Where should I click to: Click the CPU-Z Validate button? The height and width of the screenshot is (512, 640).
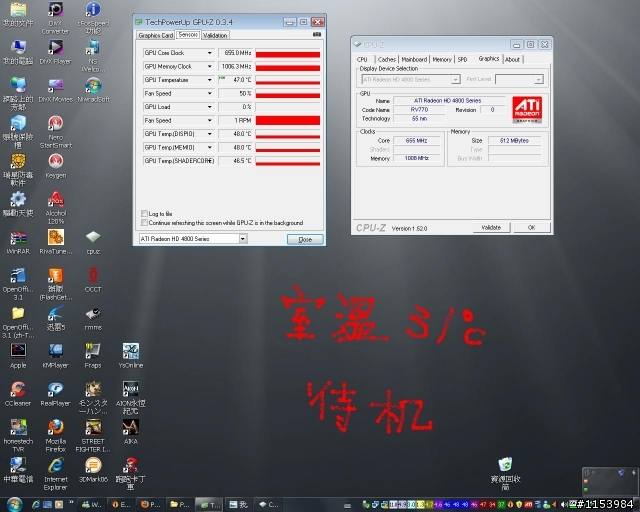click(x=491, y=227)
